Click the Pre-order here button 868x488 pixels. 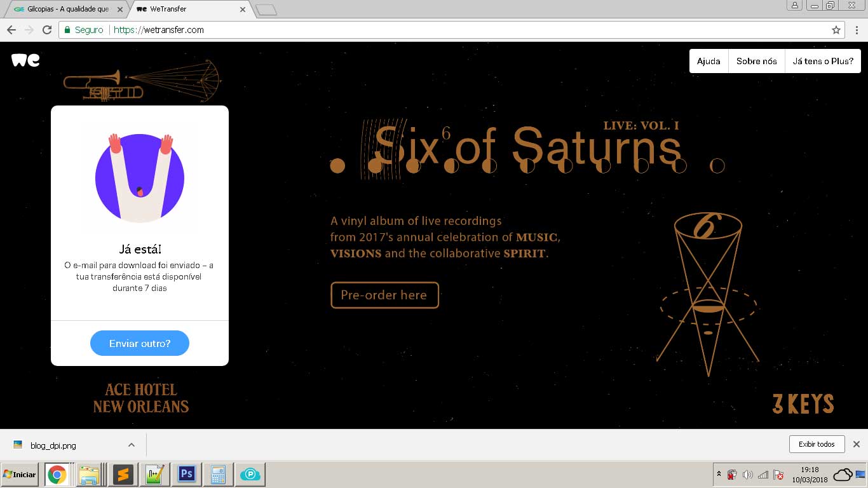click(x=384, y=295)
